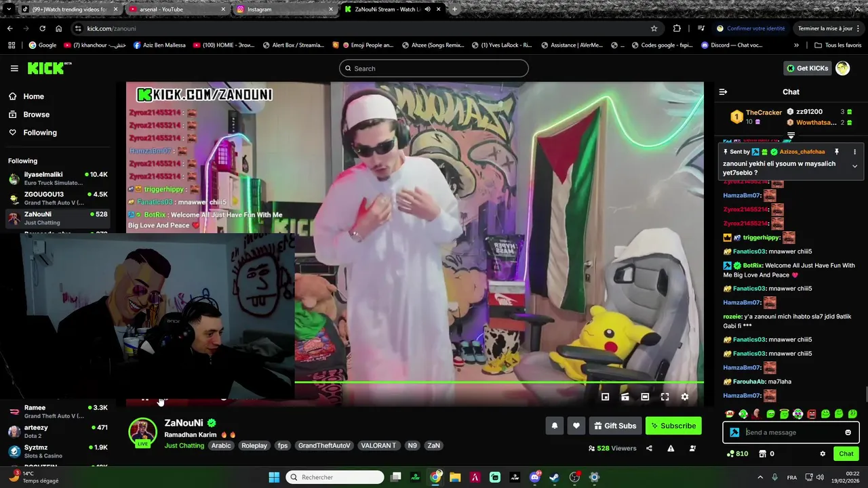Select the Roleplay tag

254,445
